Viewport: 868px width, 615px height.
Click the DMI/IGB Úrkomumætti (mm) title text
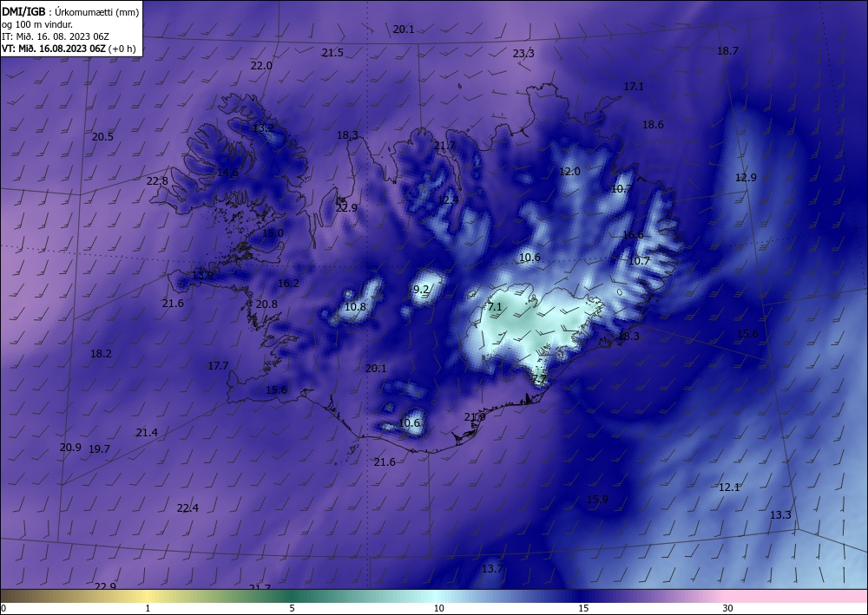(x=71, y=12)
